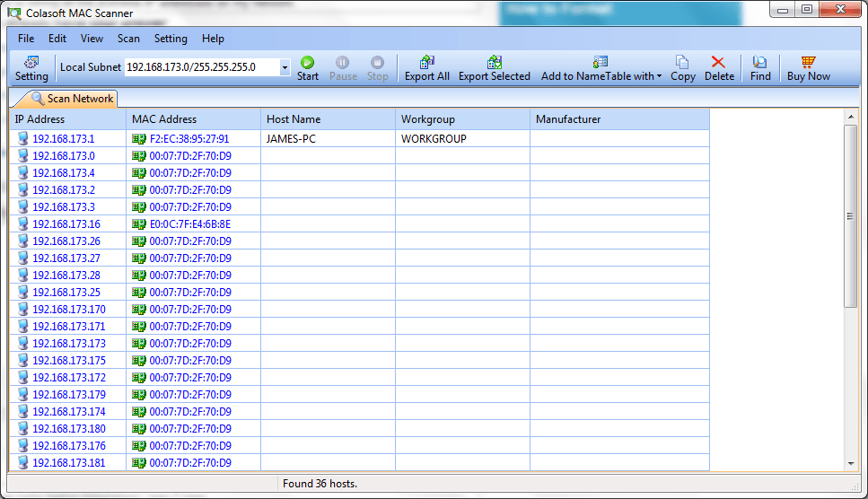Image resolution: width=868 pixels, height=499 pixels.
Task: Expand the Local Subnet dropdown arrow
Action: pos(285,67)
